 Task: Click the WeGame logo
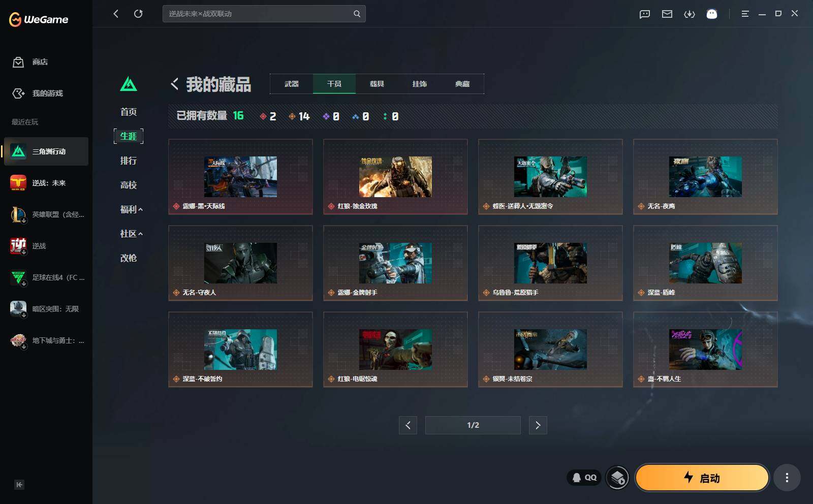(x=39, y=19)
